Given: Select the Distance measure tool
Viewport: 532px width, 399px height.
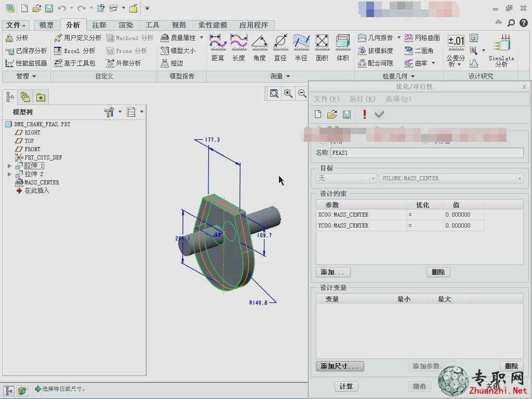Looking at the screenshot, I should [x=218, y=48].
